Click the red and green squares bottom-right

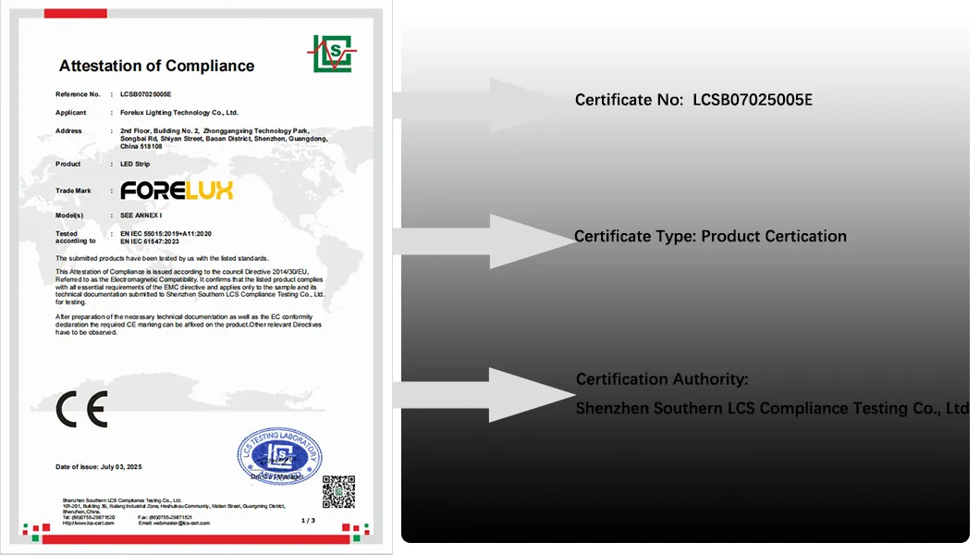(x=354, y=531)
